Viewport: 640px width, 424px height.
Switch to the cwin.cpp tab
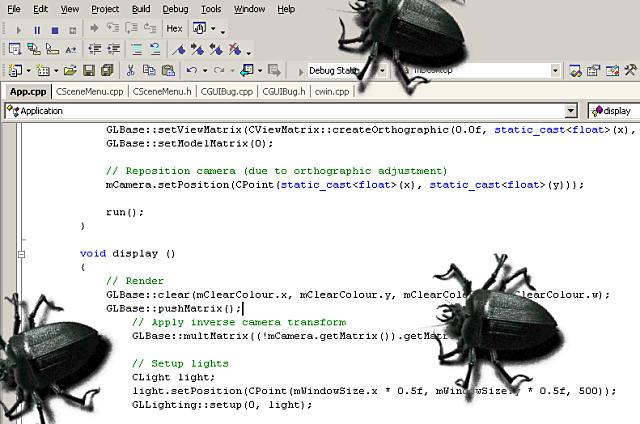(332, 92)
